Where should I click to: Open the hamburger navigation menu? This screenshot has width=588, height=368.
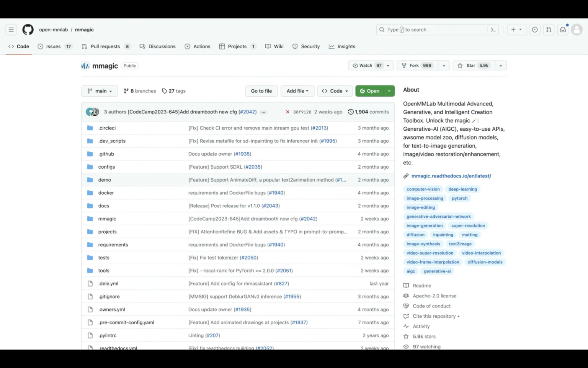click(x=11, y=30)
